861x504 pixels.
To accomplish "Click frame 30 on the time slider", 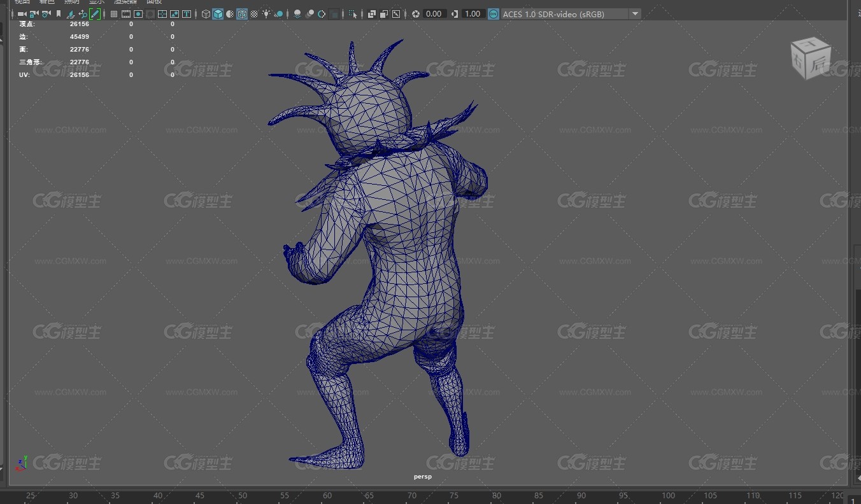I will pos(73,496).
